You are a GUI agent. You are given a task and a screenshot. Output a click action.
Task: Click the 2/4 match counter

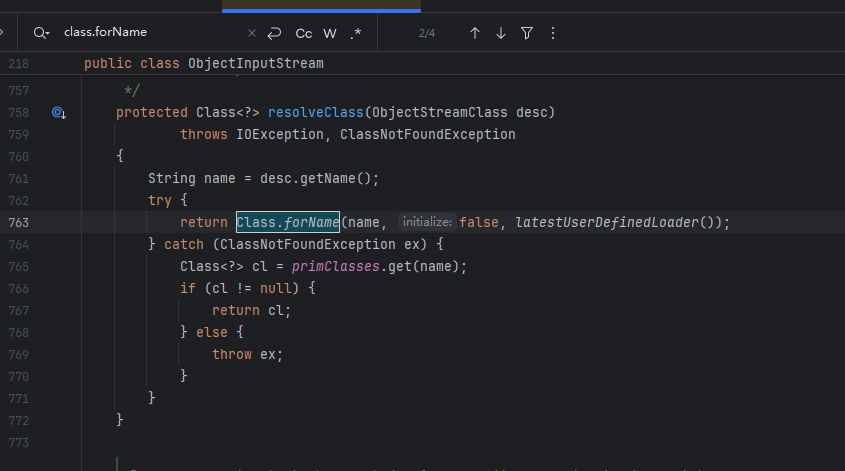pyautogui.click(x=427, y=33)
